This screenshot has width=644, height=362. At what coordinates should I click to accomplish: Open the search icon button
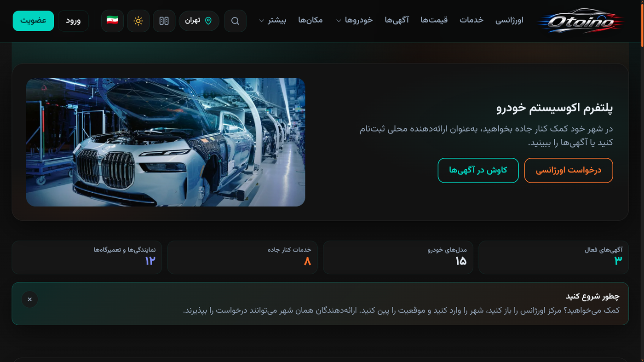click(235, 21)
